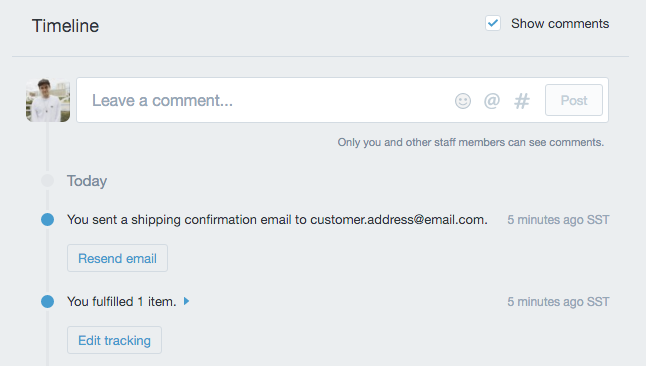Viewport: 646px width, 366px height.
Task: Click the staff member avatar photo
Action: (48, 100)
